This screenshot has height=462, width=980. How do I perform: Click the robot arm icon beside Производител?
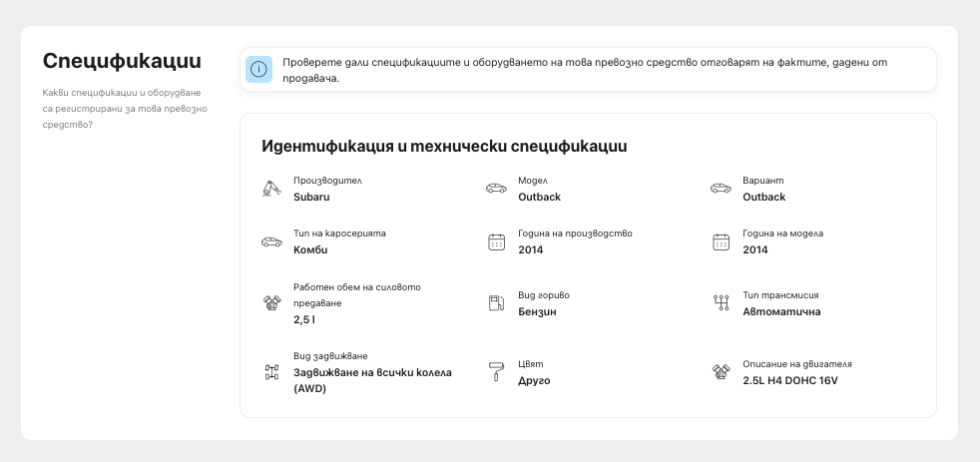point(271,189)
